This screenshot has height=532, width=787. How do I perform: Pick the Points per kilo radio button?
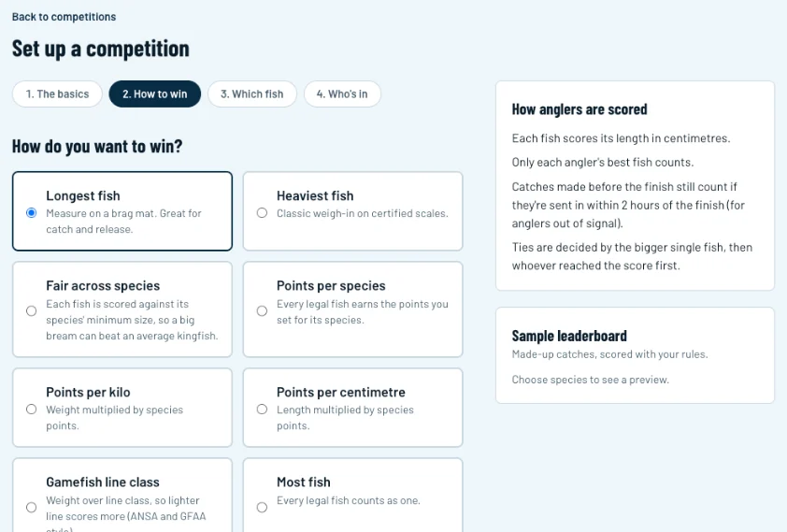(31, 409)
